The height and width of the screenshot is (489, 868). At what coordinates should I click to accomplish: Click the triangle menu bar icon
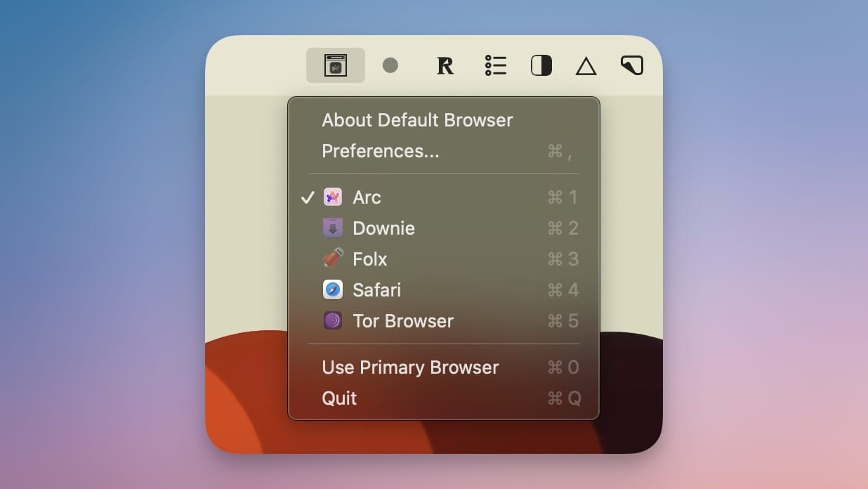click(586, 65)
